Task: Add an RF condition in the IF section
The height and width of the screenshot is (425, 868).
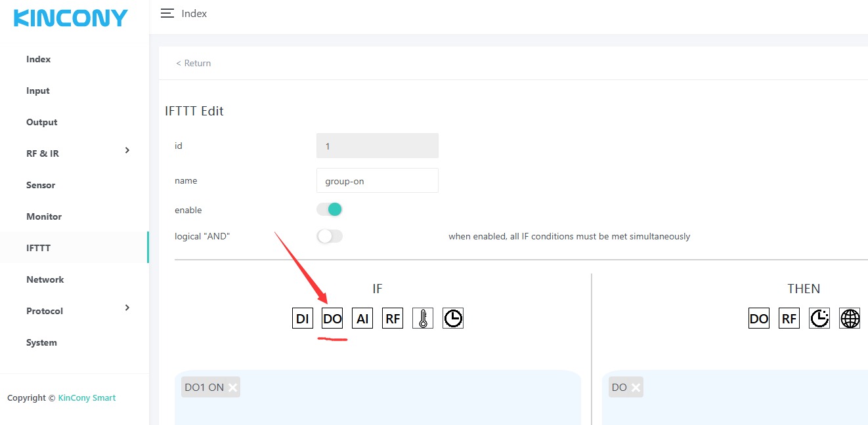Action: click(x=393, y=319)
